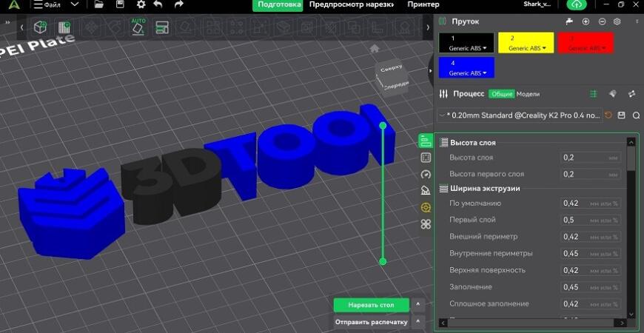Add a model with the cube icon
Viewport: 644px width, 333px height.
click(x=40, y=27)
